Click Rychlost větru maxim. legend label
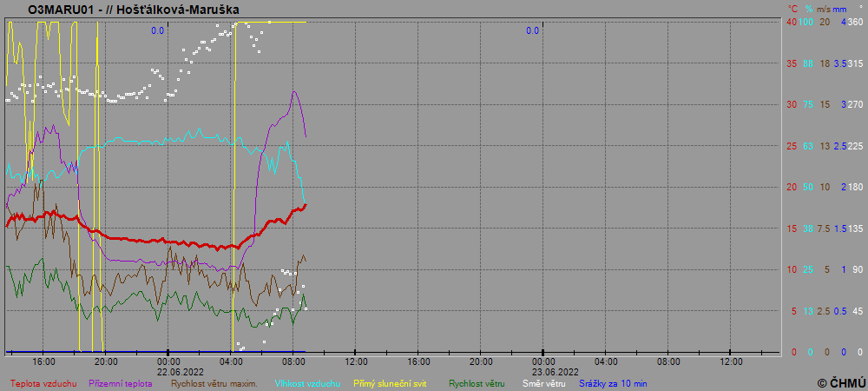 coord(214,383)
